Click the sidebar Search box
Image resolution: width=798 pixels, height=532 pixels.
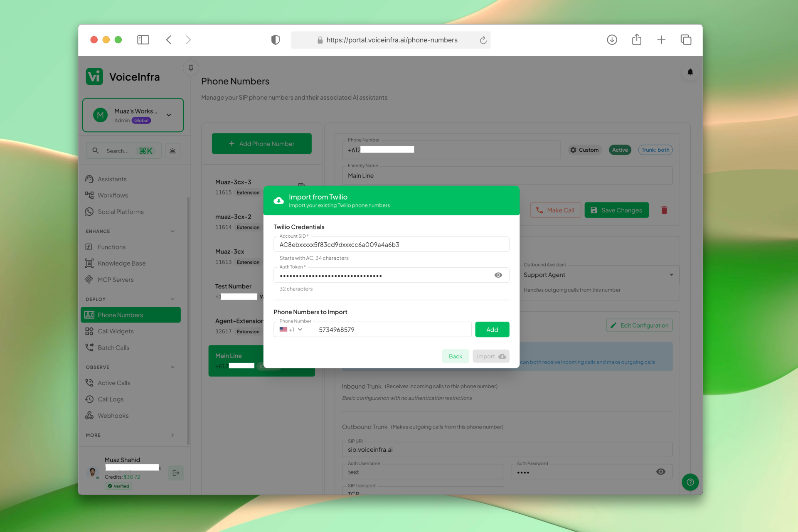click(x=123, y=151)
